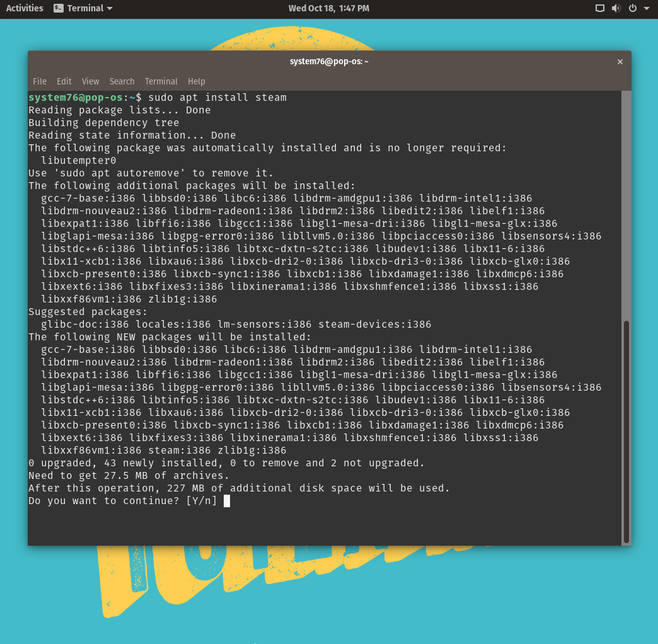The height and width of the screenshot is (644, 658).
Task: Expand the system menu arrow
Action: [646, 8]
